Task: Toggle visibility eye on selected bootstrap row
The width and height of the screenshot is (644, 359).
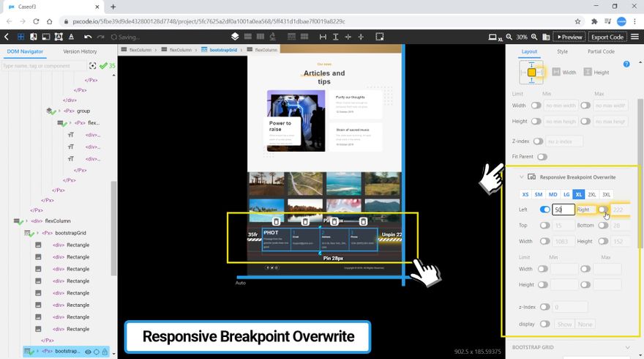Action: pos(88,352)
